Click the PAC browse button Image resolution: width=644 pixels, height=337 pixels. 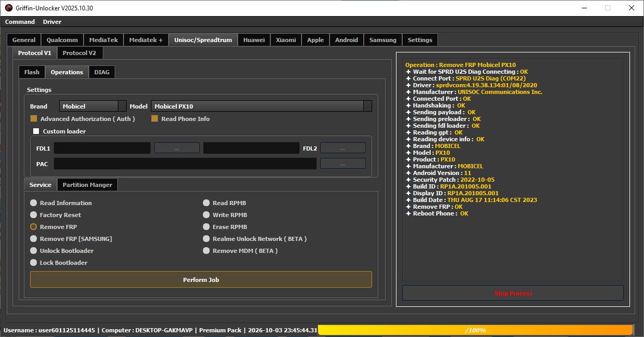coord(342,164)
